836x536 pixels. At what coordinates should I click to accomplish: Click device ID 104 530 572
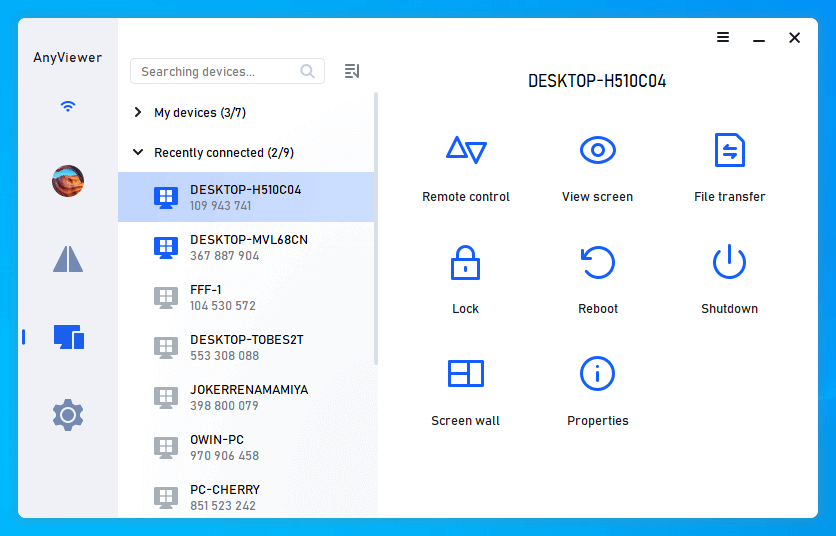click(223, 306)
